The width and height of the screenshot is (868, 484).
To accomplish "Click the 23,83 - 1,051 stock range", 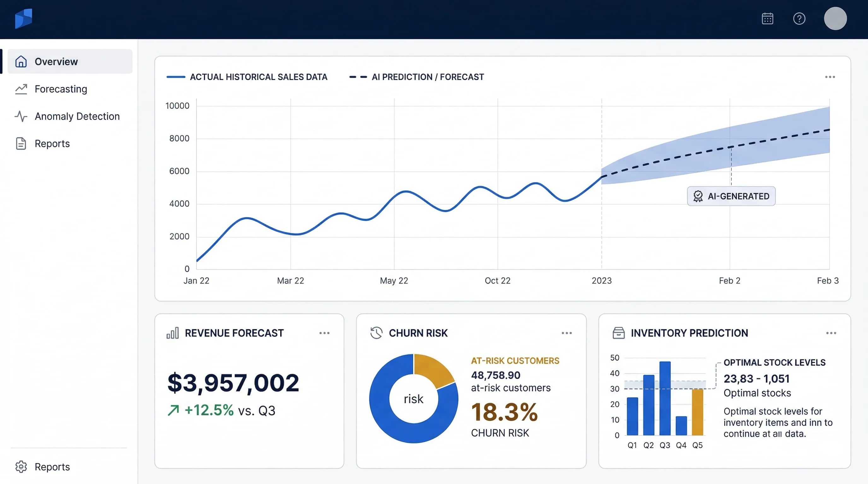I will 756,379.
